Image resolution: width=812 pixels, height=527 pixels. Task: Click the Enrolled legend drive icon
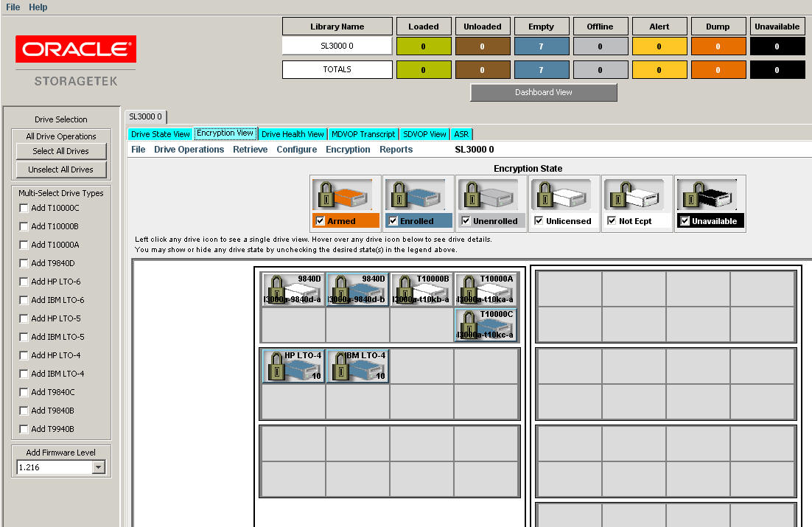tap(416, 195)
